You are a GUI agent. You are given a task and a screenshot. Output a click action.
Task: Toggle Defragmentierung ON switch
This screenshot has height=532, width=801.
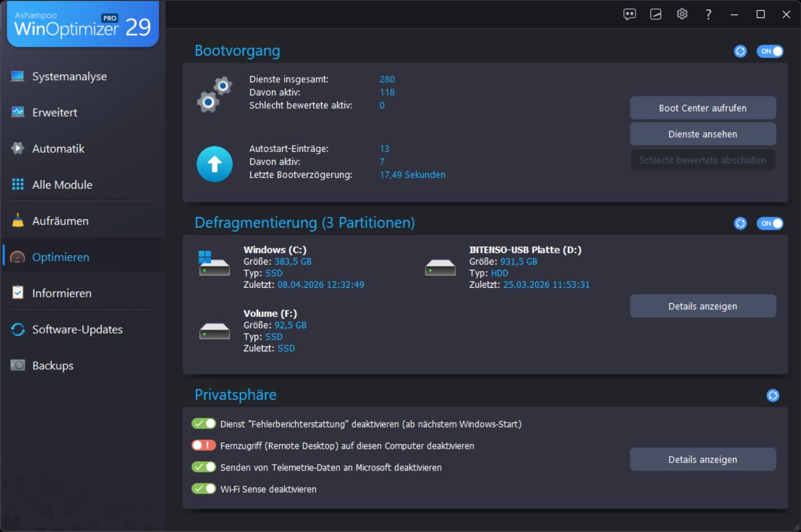click(x=770, y=223)
